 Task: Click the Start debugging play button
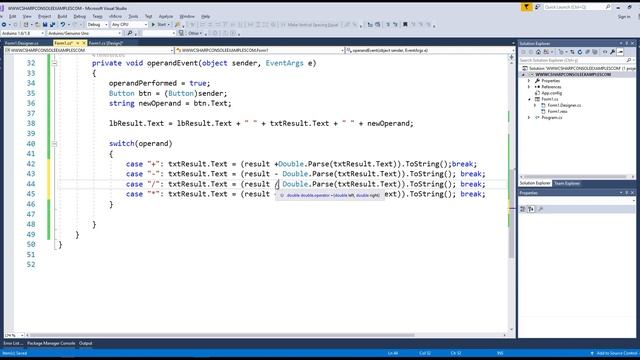pos(153,24)
